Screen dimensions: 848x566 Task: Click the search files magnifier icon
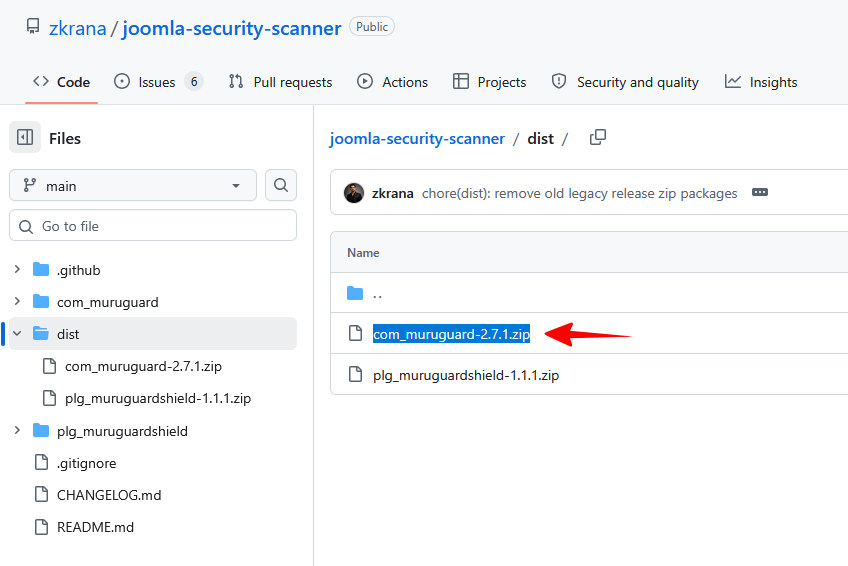[x=281, y=185]
